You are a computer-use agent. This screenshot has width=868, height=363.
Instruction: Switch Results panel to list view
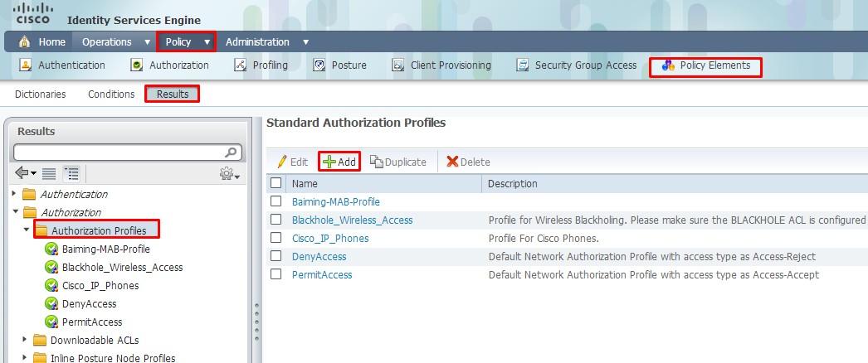tap(49, 173)
